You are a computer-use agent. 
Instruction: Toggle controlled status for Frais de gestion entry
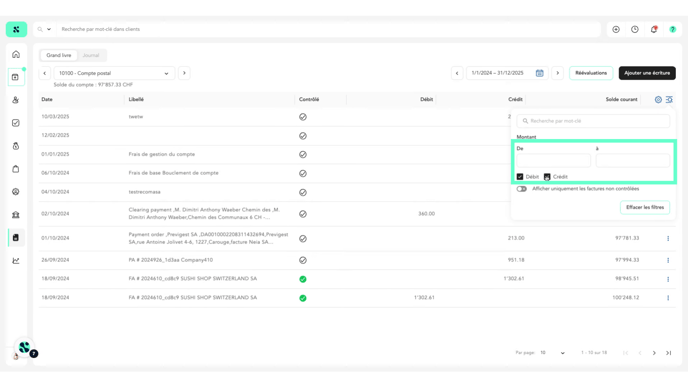303,154
